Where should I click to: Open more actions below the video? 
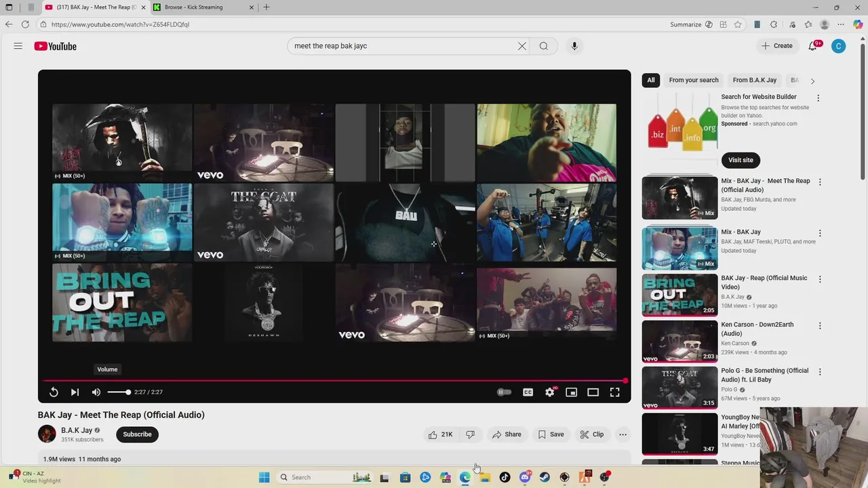coord(623,434)
